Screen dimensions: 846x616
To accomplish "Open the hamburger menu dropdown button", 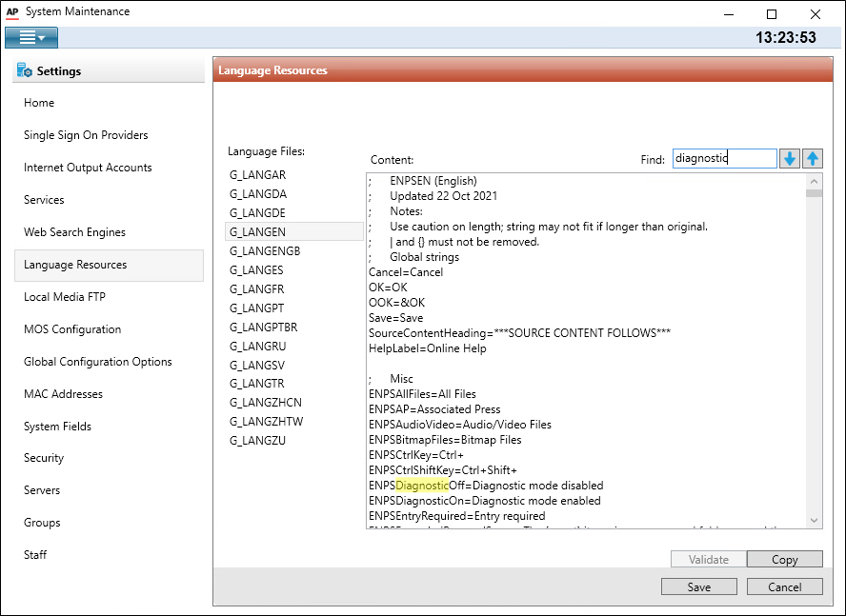I will pos(31,38).
